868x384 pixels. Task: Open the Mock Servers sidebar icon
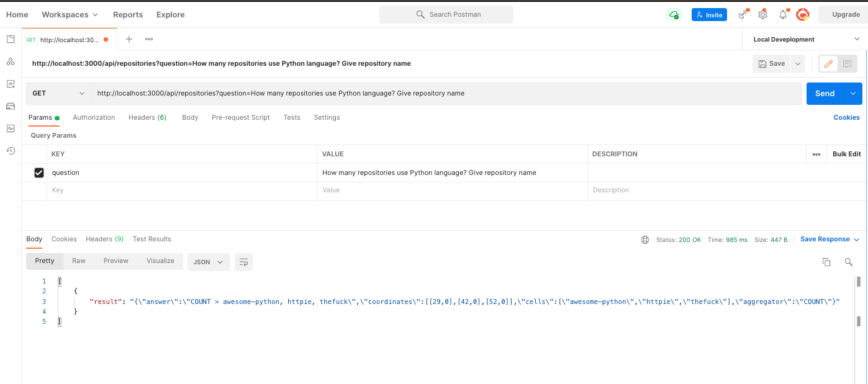click(11, 106)
